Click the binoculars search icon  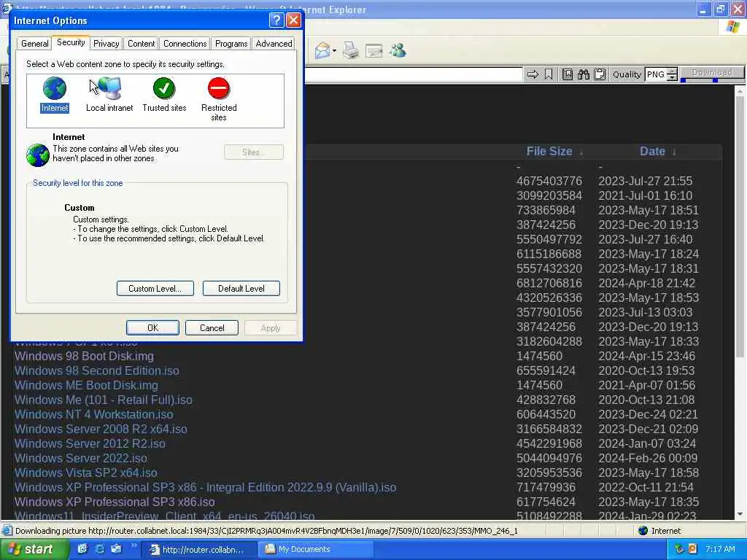[584, 74]
